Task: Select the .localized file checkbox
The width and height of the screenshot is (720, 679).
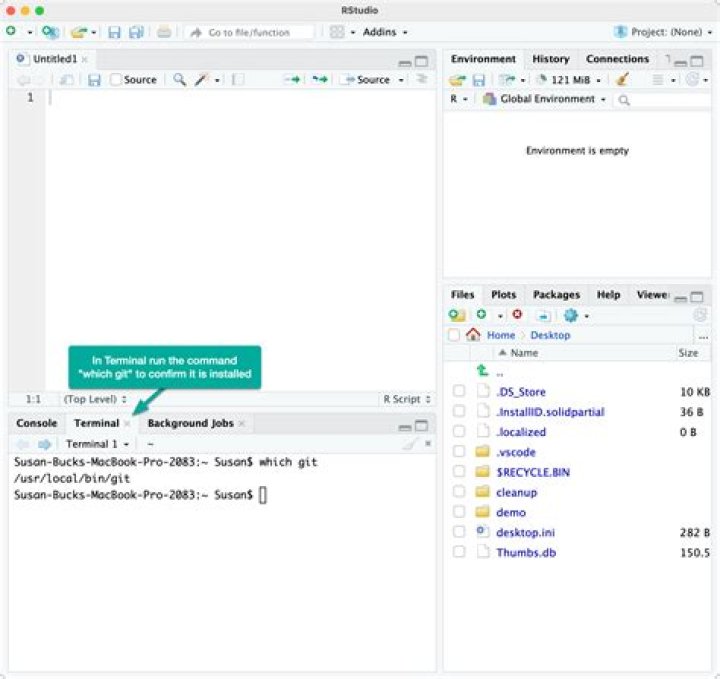Action: coord(459,432)
